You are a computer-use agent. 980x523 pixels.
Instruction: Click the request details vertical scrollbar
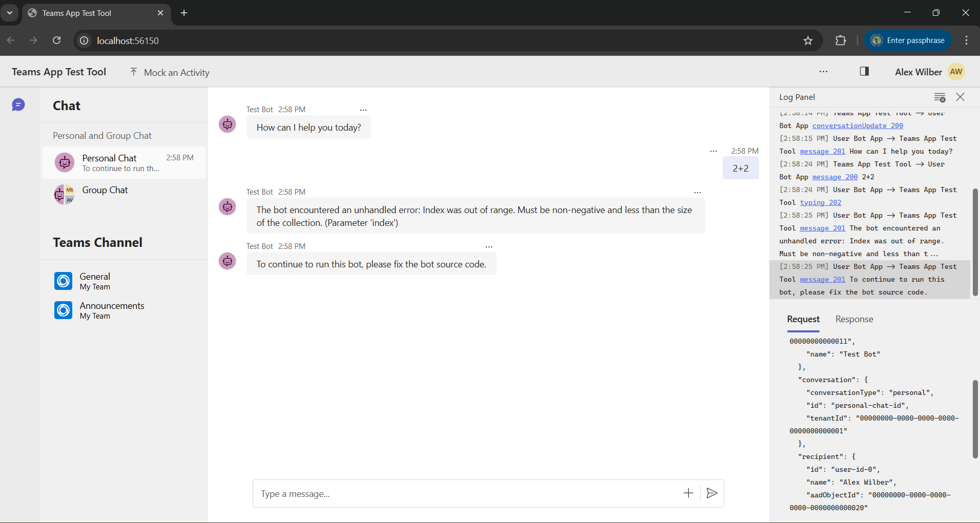[x=975, y=419]
